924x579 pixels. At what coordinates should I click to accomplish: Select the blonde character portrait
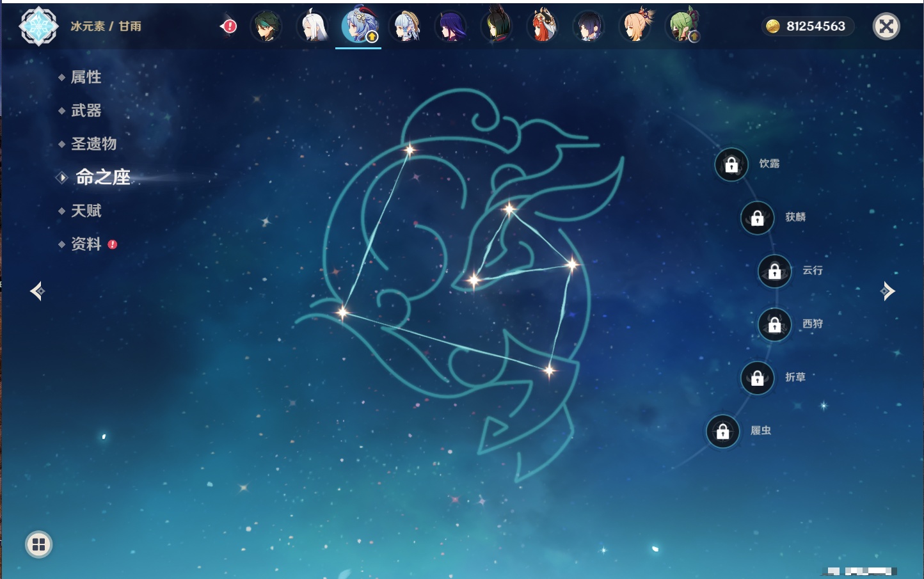pyautogui.click(x=635, y=26)
